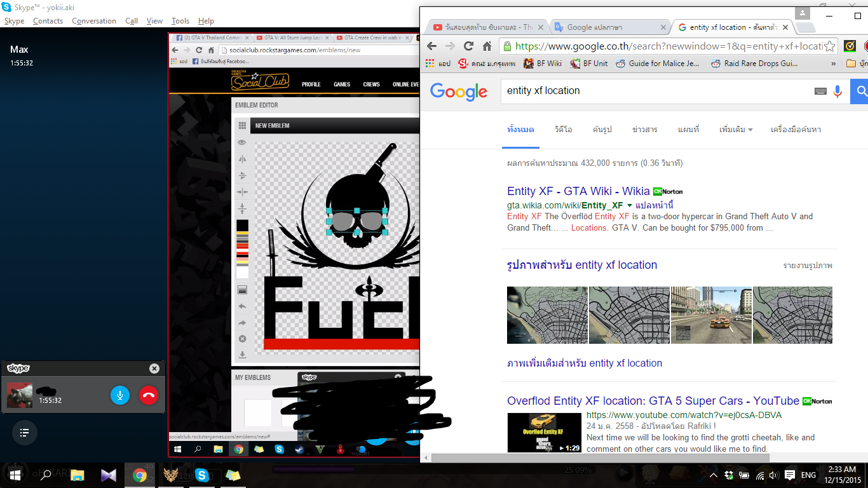The width and height of the screenshot is (868, 488).
Task: Click the Google search input field
Action: [x=656, y=91]
